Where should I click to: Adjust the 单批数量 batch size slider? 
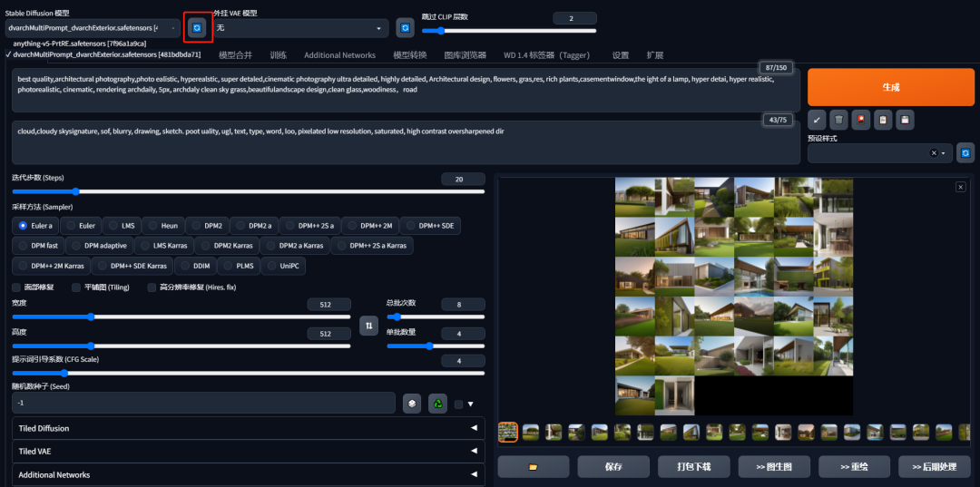coord(436,346)
